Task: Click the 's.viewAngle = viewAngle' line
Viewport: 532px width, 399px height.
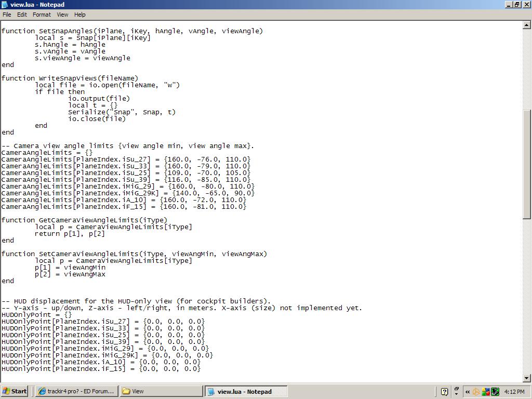Action: tap(83, 58)
